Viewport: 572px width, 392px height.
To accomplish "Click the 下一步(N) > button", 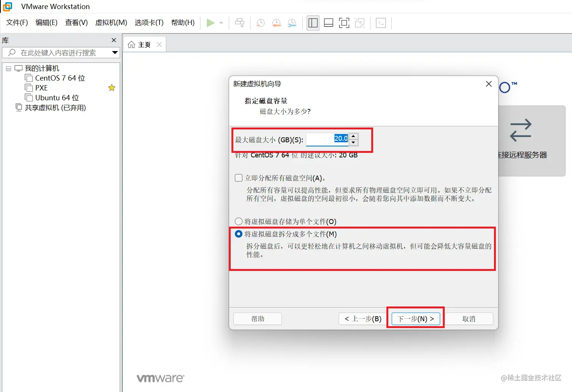I will 416,319.
